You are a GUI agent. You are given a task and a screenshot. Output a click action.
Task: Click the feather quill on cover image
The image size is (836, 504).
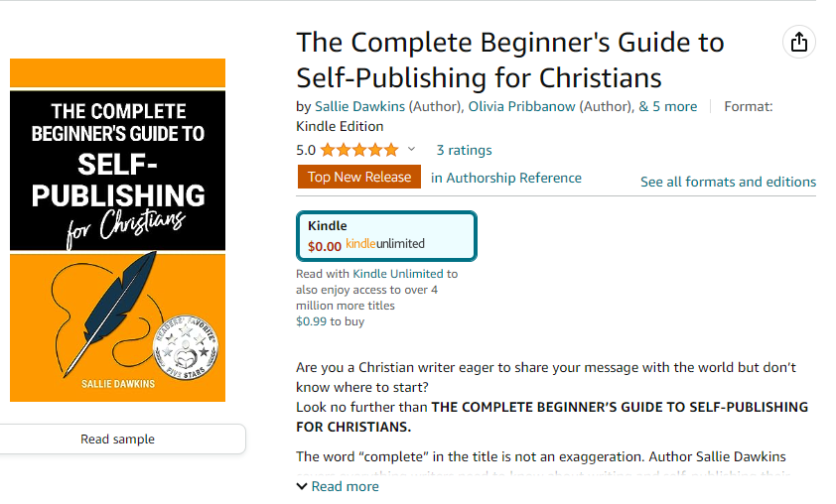pos(112,312)
